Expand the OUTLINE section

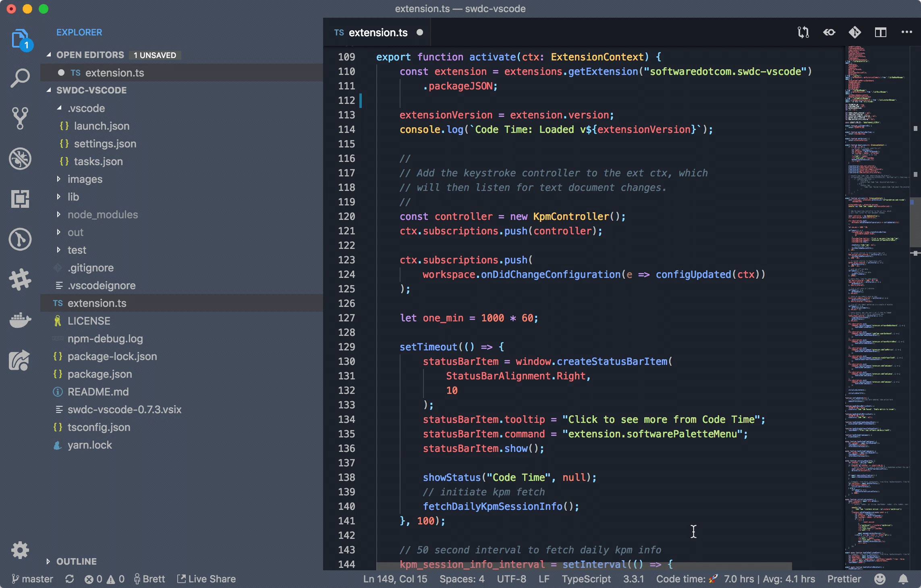pyautogui.click(x=76, y=561)
